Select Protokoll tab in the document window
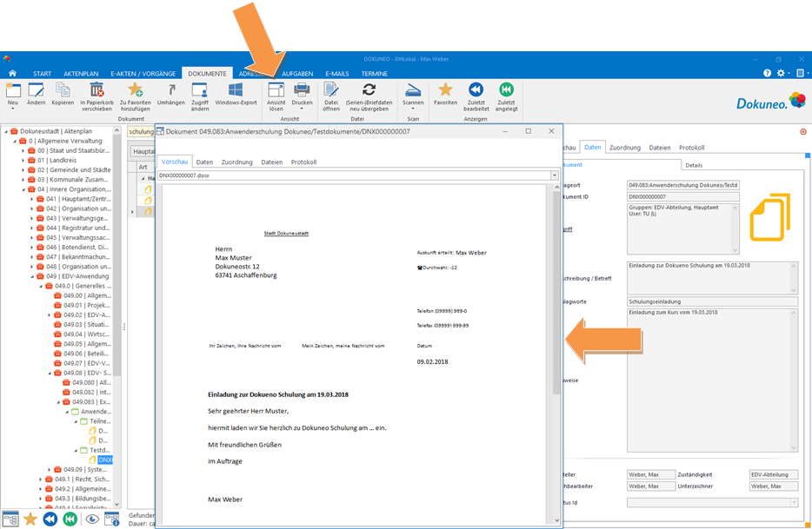The height and width of the screenshot is (529, 812). click(x=303, y=162)
